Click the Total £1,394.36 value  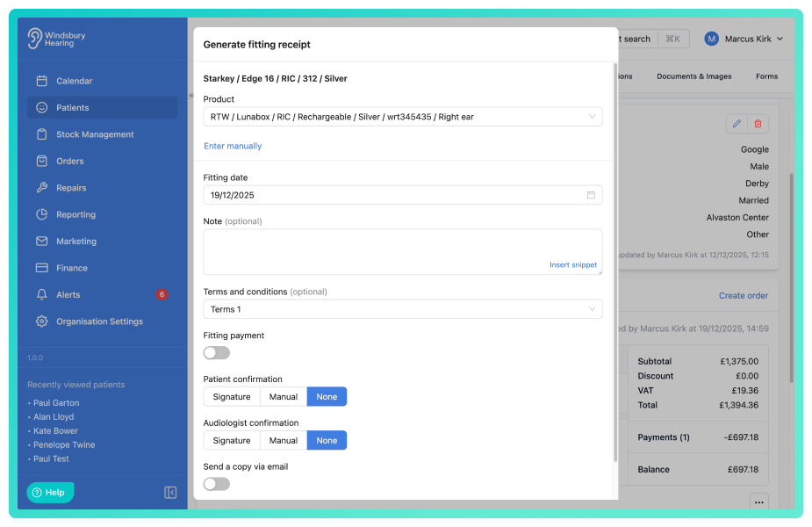pos(738,405)
